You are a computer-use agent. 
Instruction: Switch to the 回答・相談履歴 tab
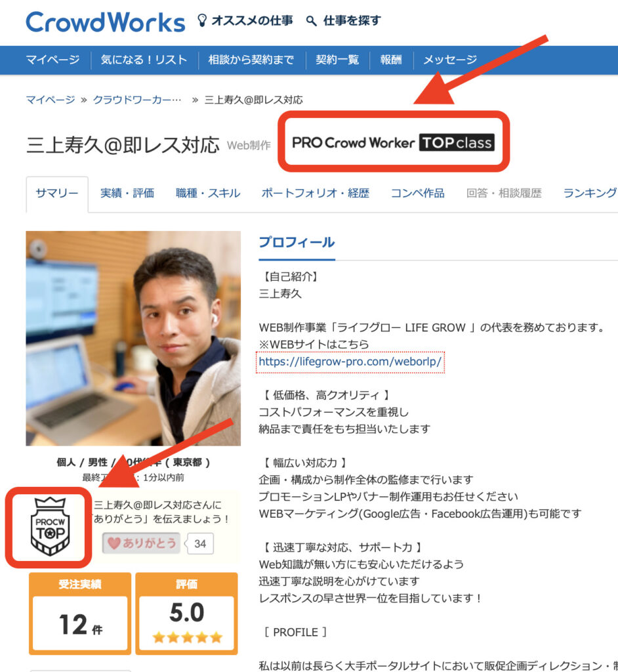click(x=504, y=194)
